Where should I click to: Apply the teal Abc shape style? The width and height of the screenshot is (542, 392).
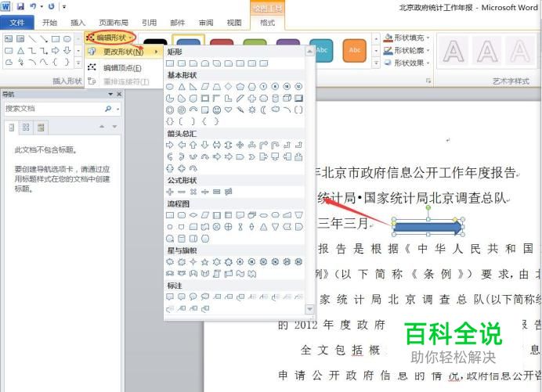321,50
